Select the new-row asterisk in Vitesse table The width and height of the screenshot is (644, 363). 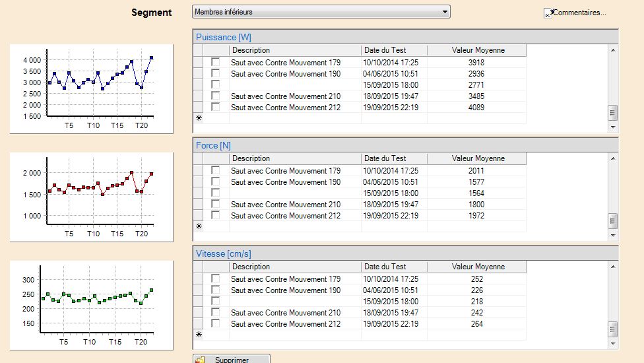(x=199, y=335)
